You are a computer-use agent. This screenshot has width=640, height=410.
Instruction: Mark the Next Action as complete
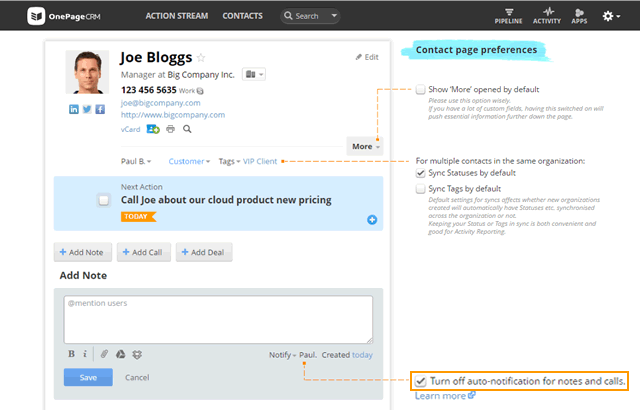[104, 200]
